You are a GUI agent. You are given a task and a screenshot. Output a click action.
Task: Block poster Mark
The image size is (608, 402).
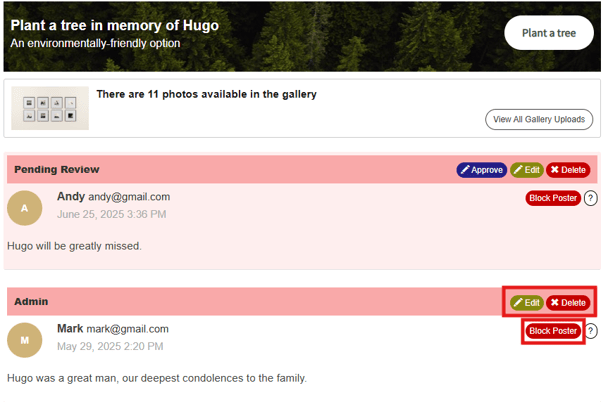[x=553, y=331]
